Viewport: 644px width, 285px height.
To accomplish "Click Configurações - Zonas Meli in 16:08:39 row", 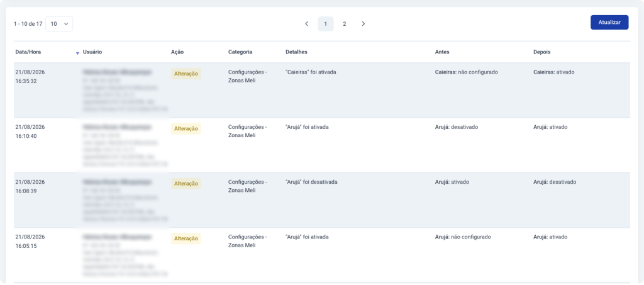I will (x=248, y=186).
